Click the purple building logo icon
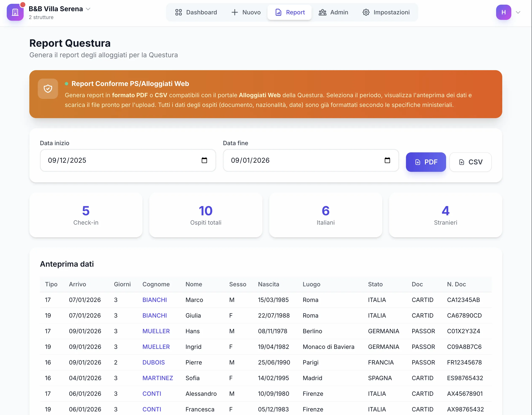This screenshot has width=532, height=415. pos(15,12)
